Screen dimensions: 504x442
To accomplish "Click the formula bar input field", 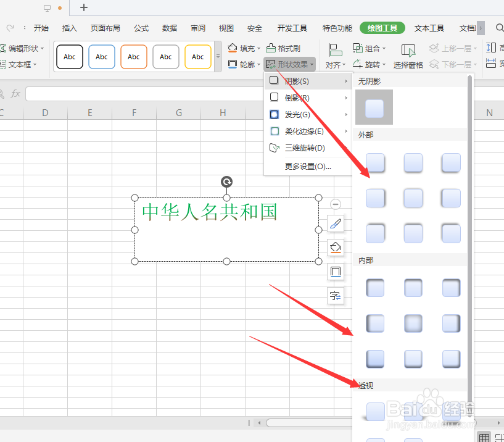I will pyautogui.click(x=144, y=94).
